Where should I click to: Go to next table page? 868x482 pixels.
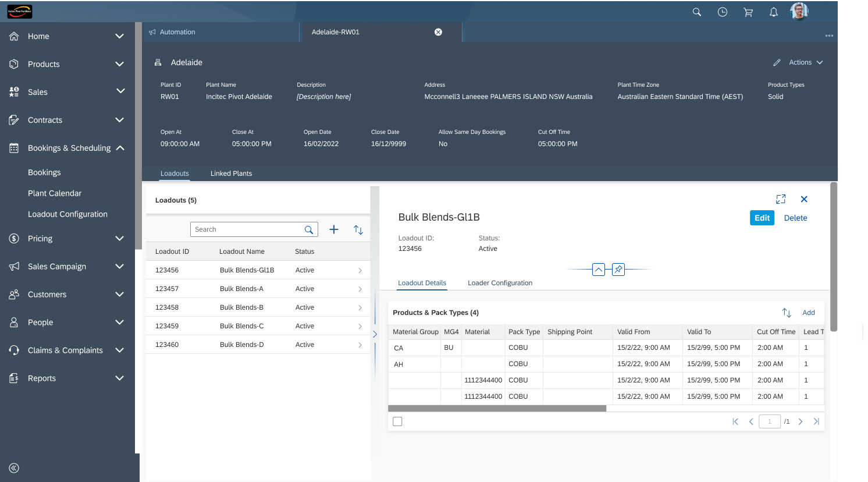point(801,421)
